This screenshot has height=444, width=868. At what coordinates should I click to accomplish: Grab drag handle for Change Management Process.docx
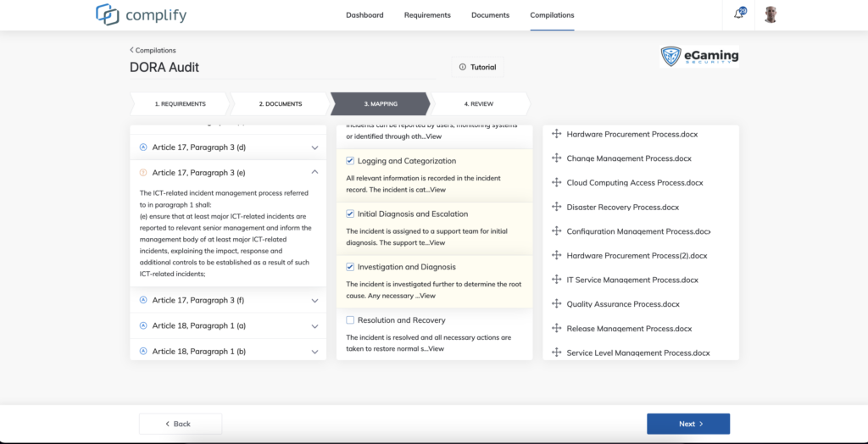tap(557, 158)
